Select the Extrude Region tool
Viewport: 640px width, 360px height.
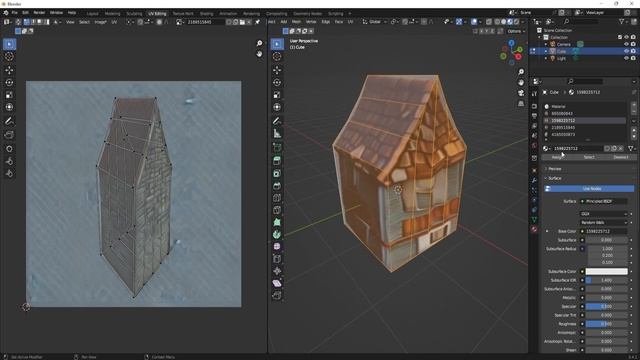coord(277,161)
